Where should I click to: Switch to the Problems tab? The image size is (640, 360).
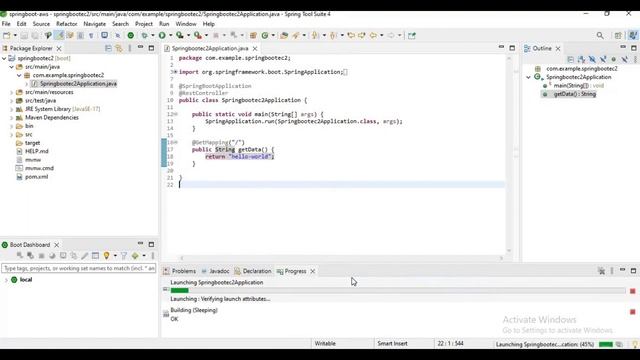(180, 271)
